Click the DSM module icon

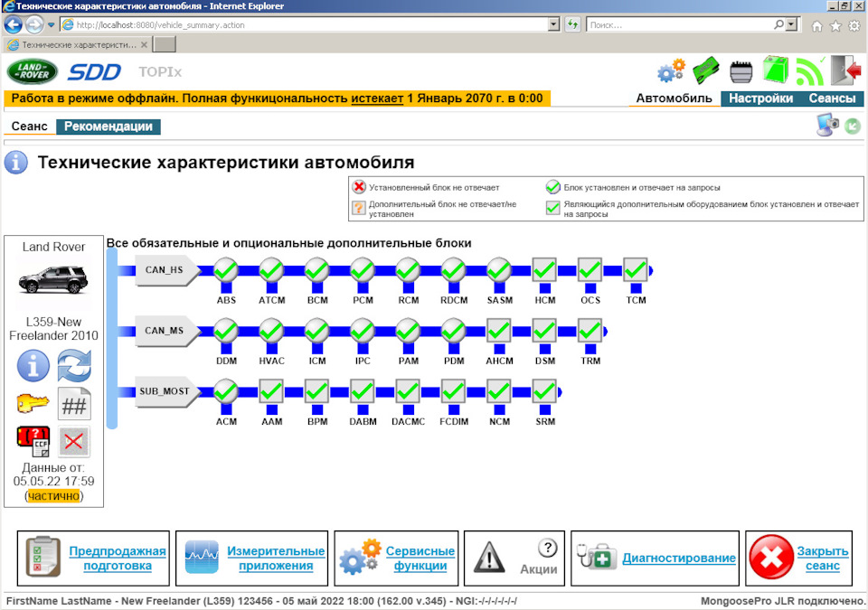coord(544,331)
